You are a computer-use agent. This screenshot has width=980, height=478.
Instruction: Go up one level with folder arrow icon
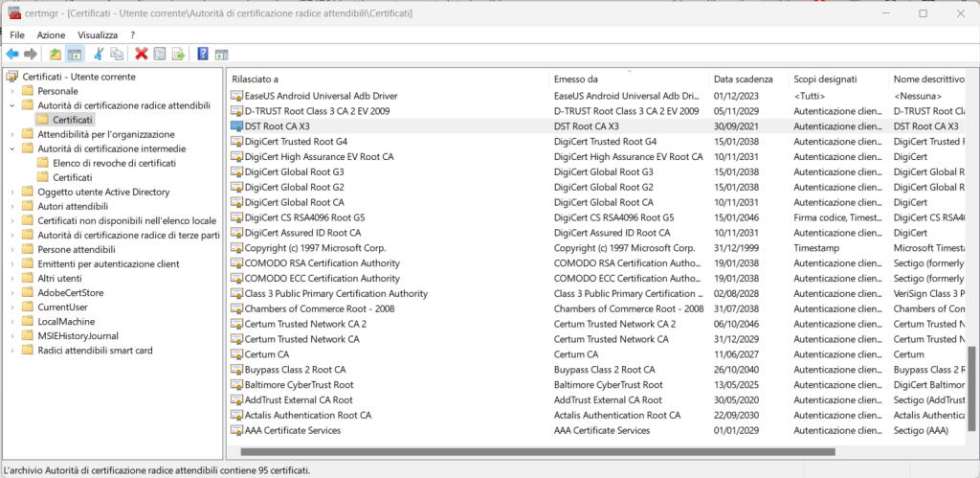click(x=56, y=55)
